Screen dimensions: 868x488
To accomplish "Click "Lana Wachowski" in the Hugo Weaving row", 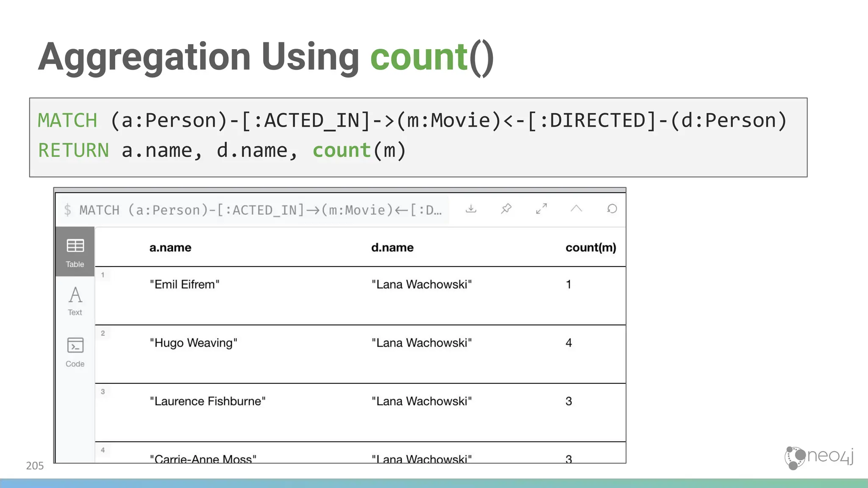I will (422, 343).
